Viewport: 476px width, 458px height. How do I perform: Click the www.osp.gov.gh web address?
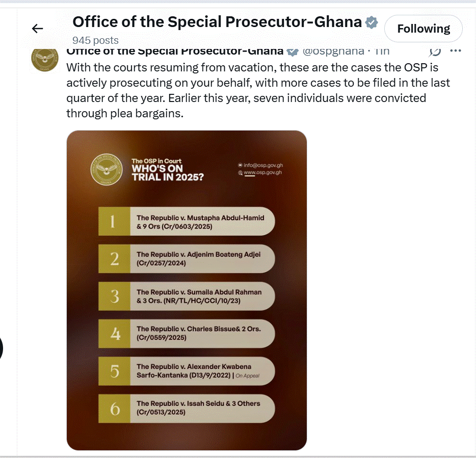click(262, 173)
